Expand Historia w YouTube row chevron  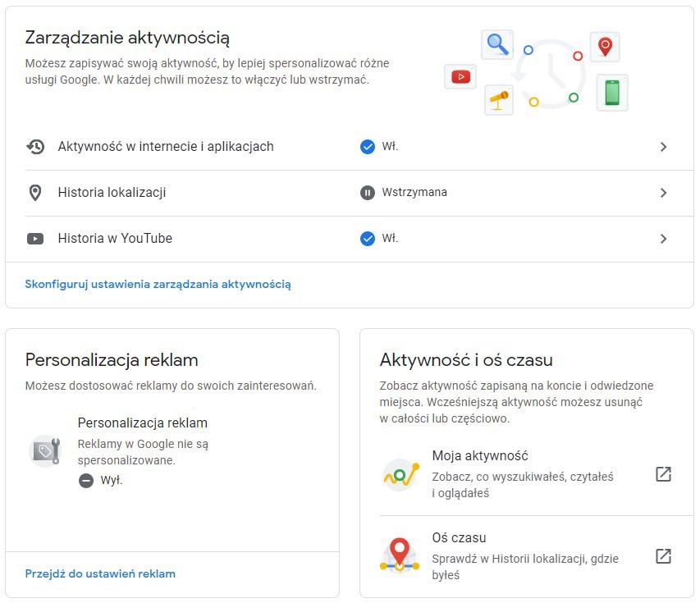(x=663, y=239)
